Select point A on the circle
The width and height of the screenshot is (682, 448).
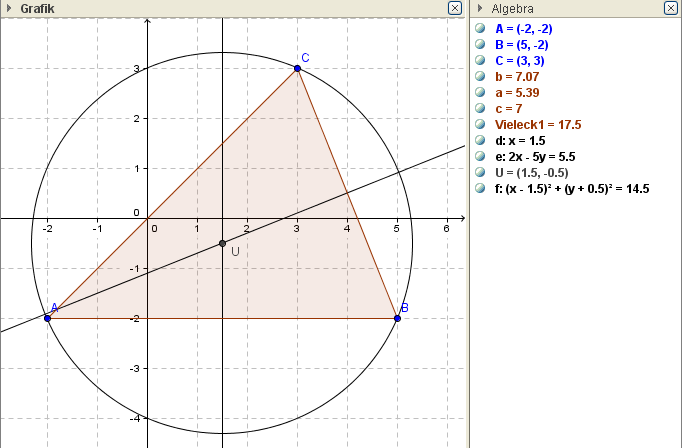47,318
